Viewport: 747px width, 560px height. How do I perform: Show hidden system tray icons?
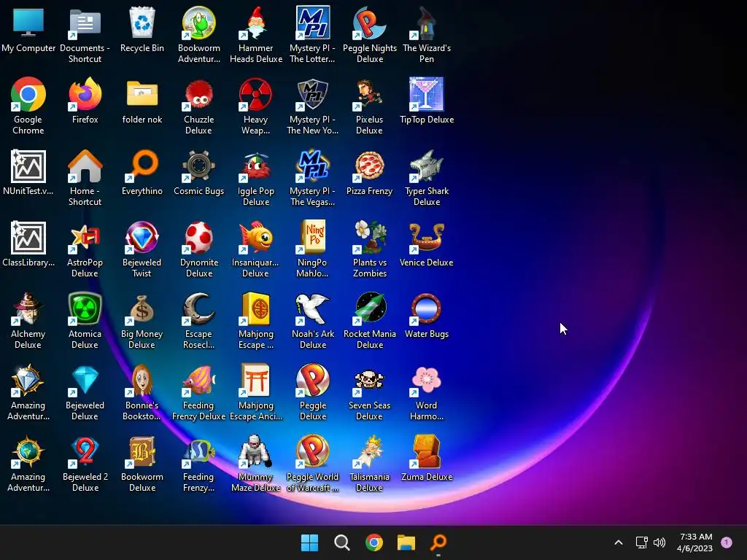(619, 542)
